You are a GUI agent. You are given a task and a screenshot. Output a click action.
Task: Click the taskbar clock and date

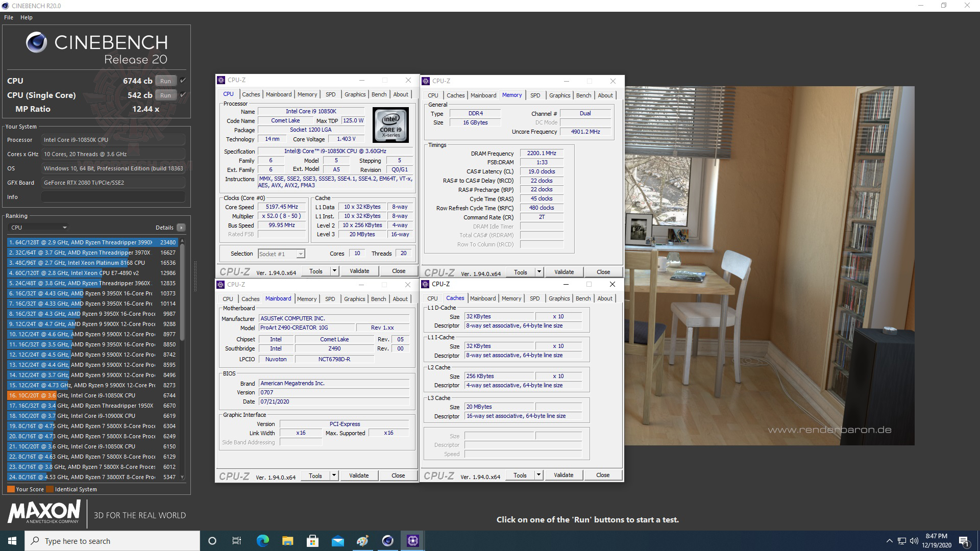click(x=937, y=541)
